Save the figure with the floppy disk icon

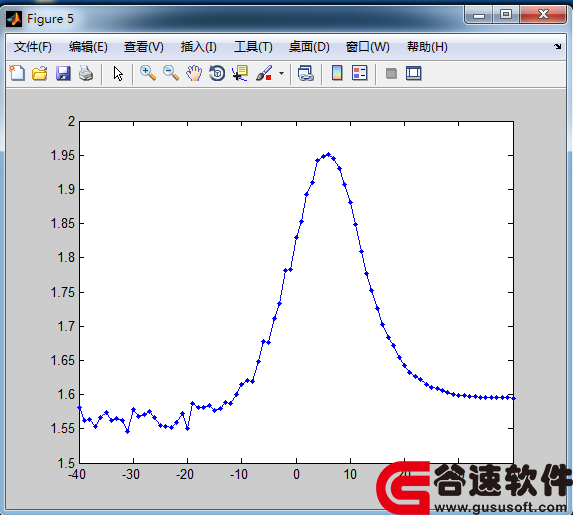63,73
